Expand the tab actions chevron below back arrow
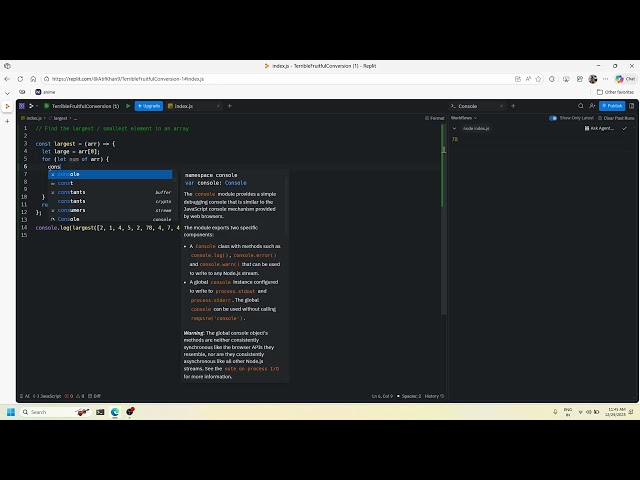640x480 pixels. tap(7, 93)
